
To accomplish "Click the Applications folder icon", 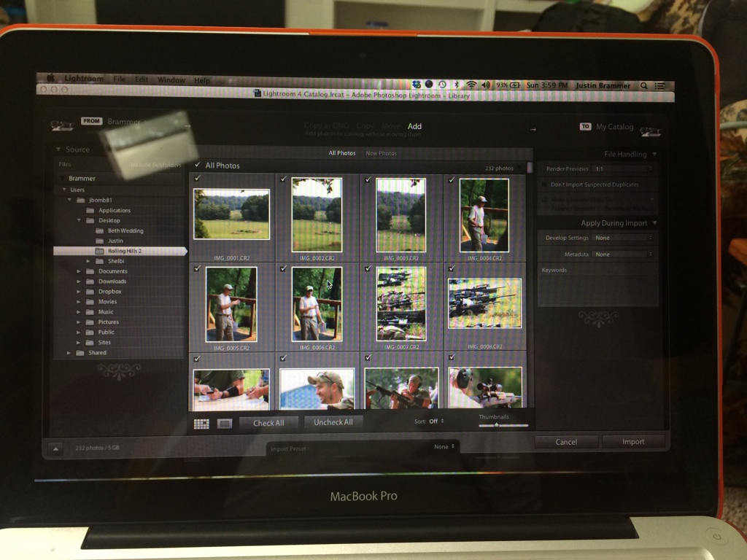I will (x=90, y=211).
